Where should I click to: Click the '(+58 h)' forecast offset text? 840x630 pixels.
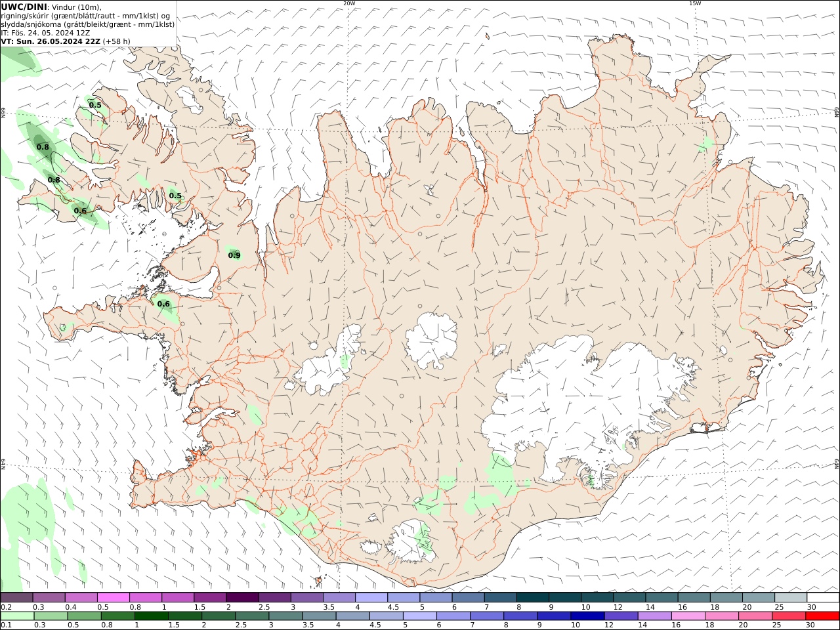click(117, 41)
